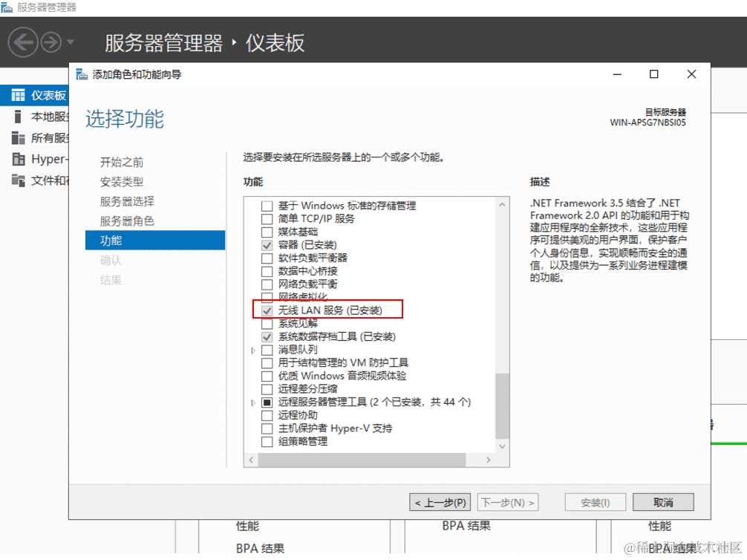Check the 消息队列 checkbox
The height and width of the screenshot is (560, 747).
(x=267, y=351)
